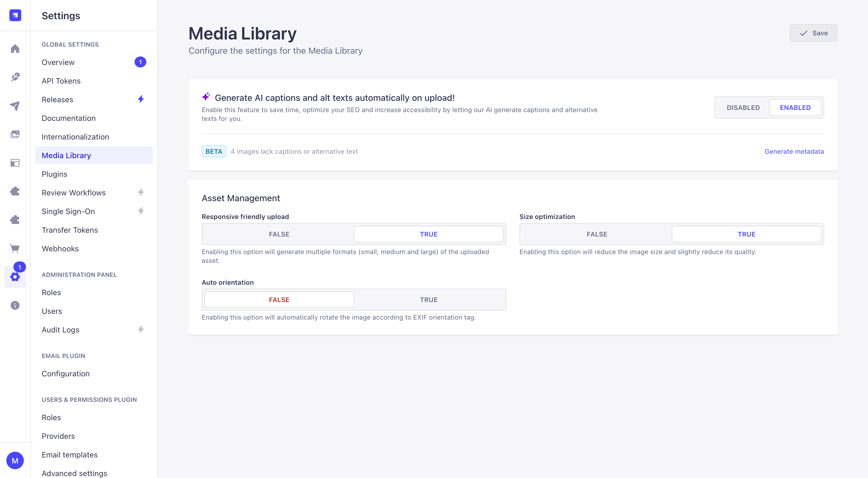Click the user avatar at bottom left
Screen dimensions: 868x478
tap(15, 460)
